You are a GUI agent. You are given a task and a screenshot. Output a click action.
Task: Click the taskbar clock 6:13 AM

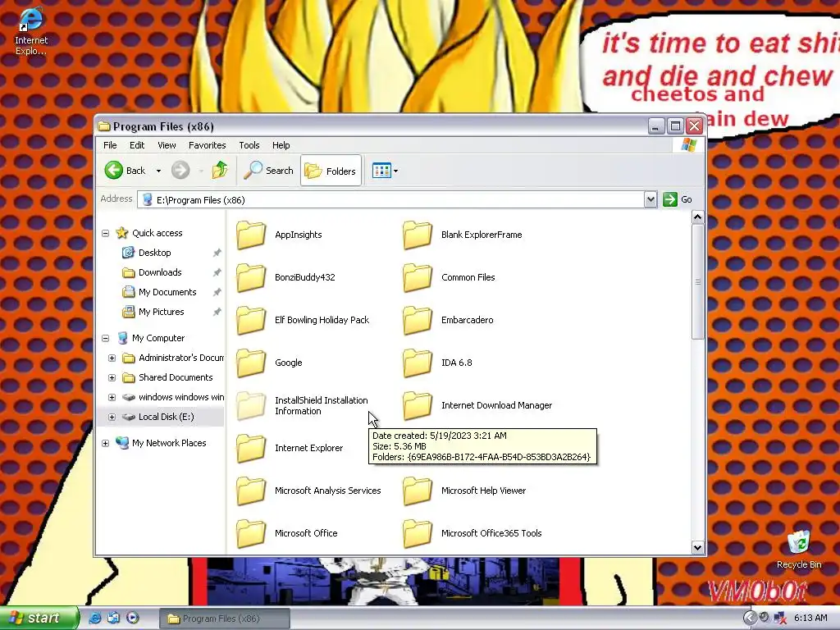[810, 619]
